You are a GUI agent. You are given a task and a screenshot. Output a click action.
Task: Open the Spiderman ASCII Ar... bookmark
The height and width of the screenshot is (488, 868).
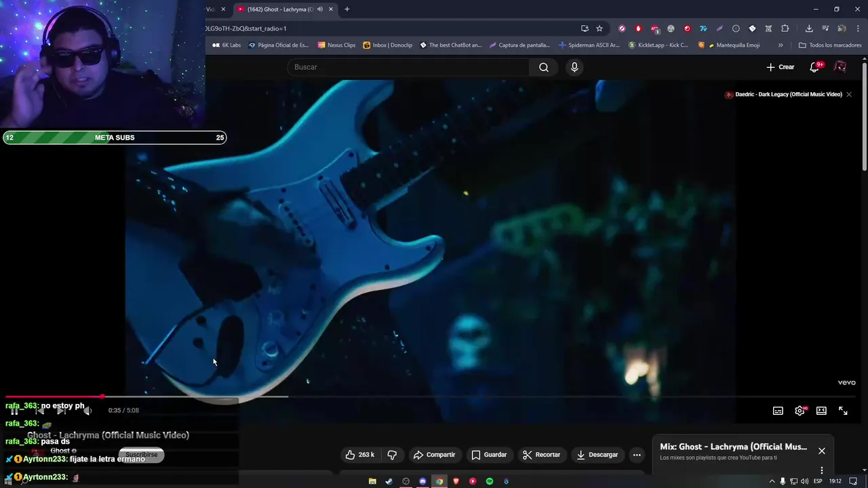[x=589, y=45]
